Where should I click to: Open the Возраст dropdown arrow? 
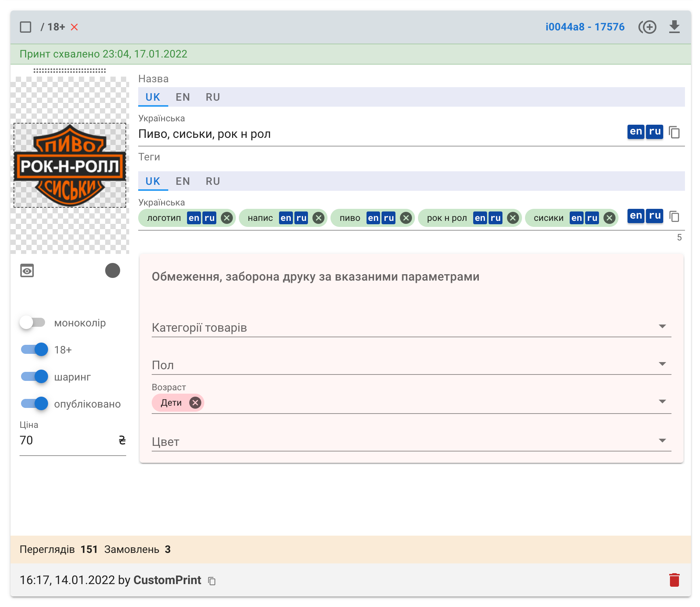point(662,402)
